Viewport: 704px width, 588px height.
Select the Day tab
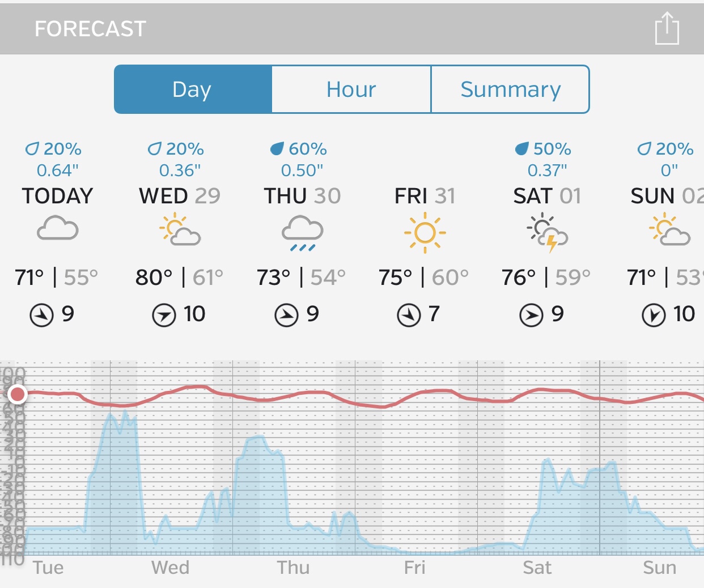193,90
